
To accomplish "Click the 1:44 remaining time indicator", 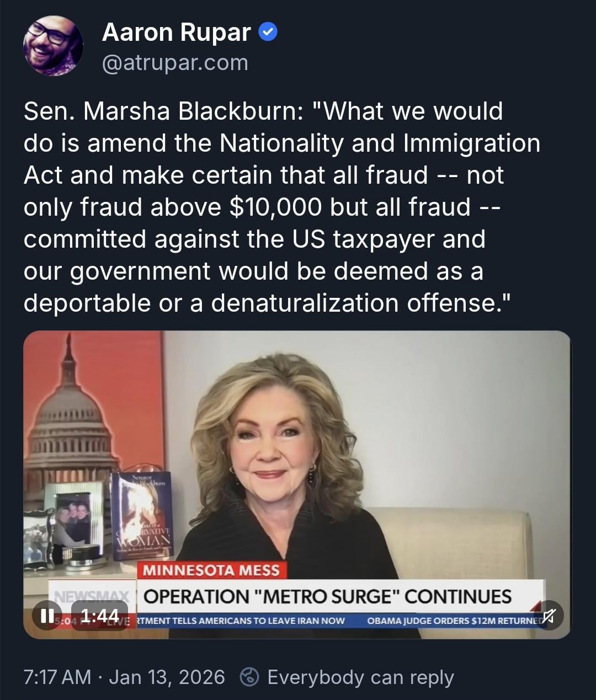I will [x=99, y=616].
